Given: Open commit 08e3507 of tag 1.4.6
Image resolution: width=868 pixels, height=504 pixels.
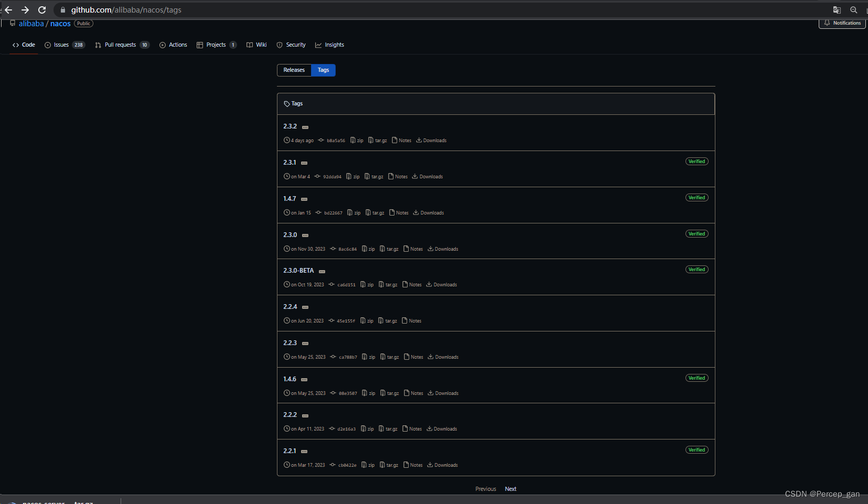Looking at the screenshot, I should tap(344, 393).
